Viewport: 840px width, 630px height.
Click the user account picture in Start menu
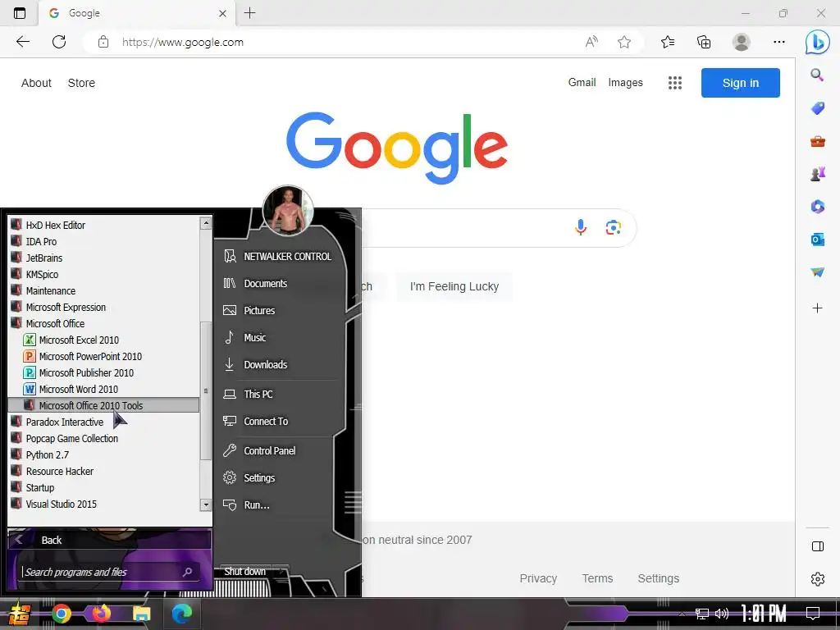(x=288, y=211)
